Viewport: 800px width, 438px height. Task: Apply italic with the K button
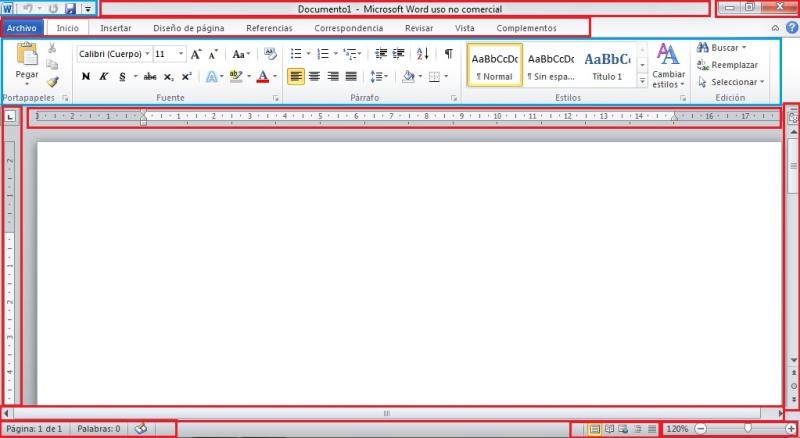(103, 76)
